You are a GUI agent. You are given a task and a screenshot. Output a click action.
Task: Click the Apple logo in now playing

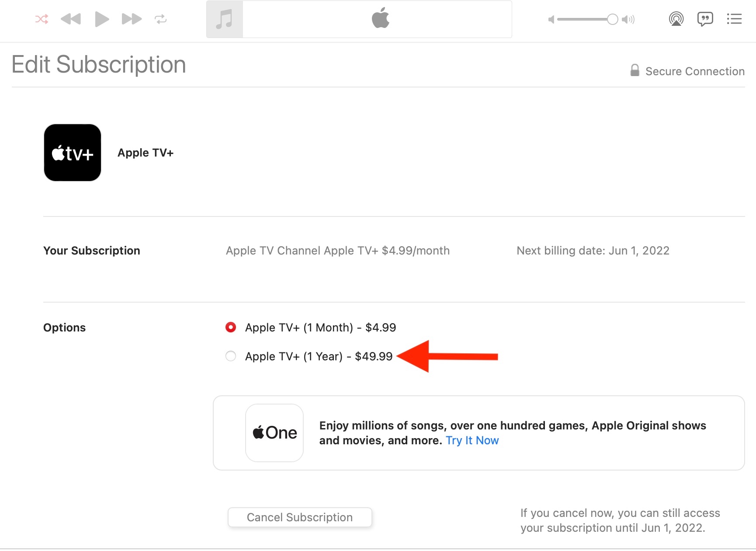point(380,18)
